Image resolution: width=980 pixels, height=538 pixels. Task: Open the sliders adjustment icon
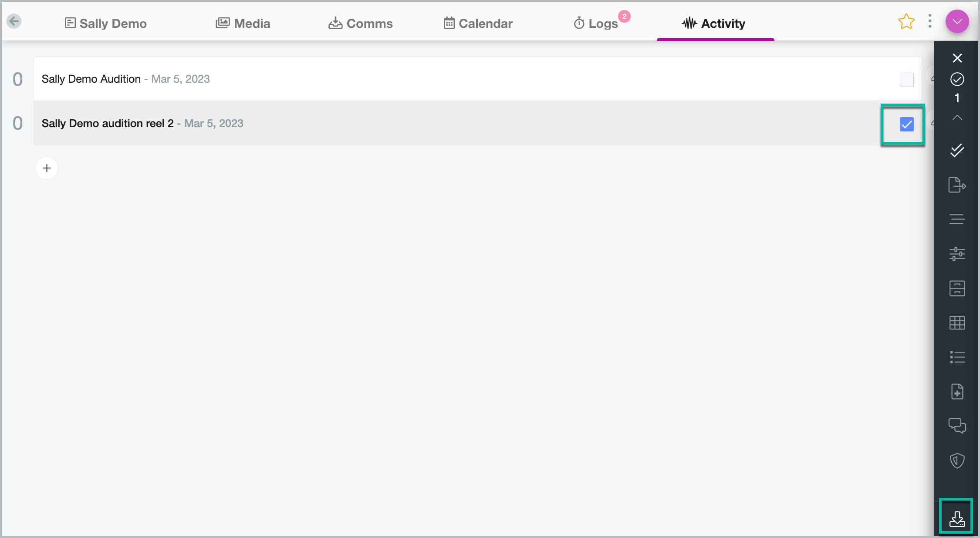click(957, 254)
